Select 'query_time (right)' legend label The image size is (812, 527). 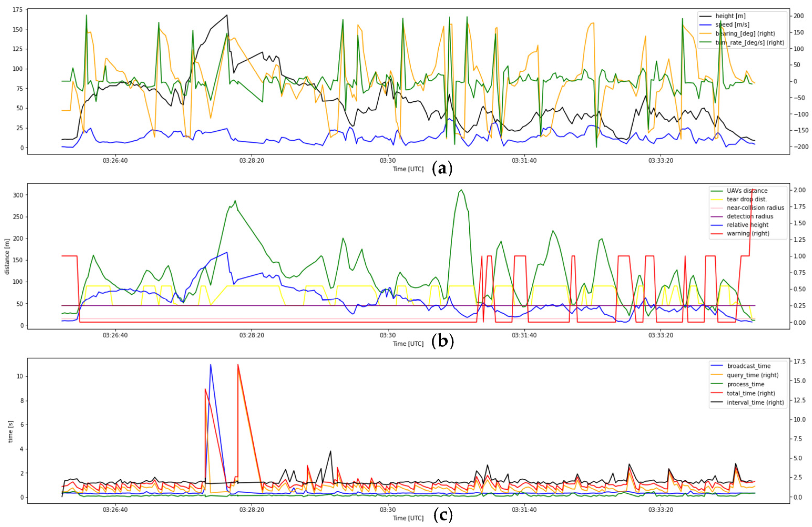click(753, 375)
